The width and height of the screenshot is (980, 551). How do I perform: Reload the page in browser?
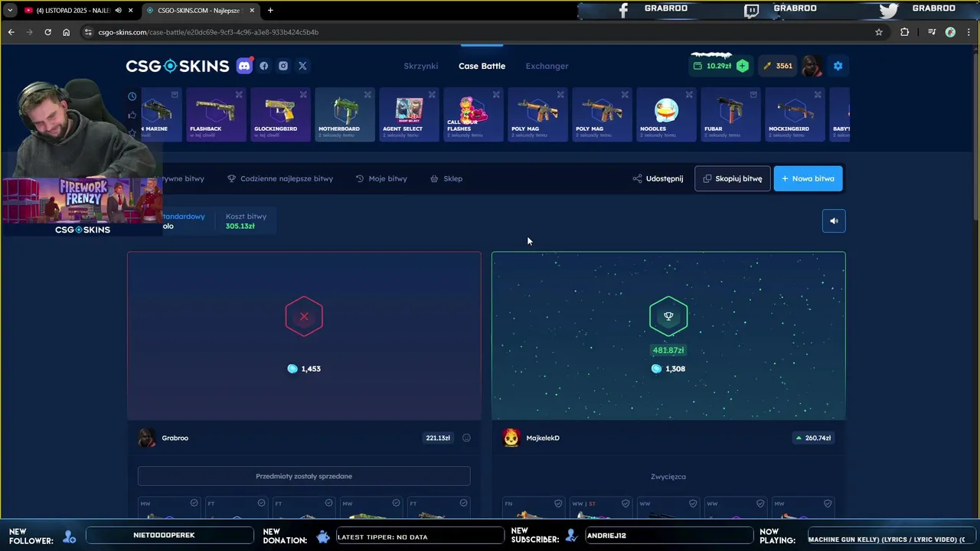(47, 32)
